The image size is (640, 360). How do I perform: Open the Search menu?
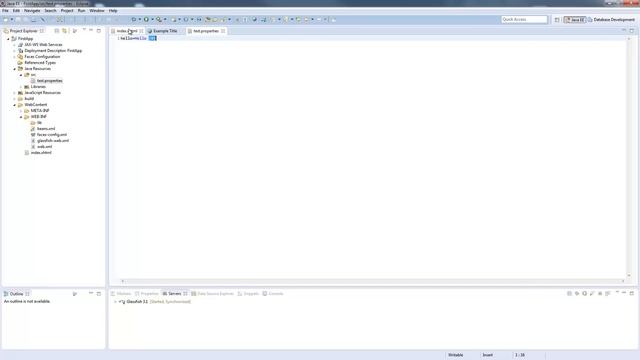tap(50, 11)
